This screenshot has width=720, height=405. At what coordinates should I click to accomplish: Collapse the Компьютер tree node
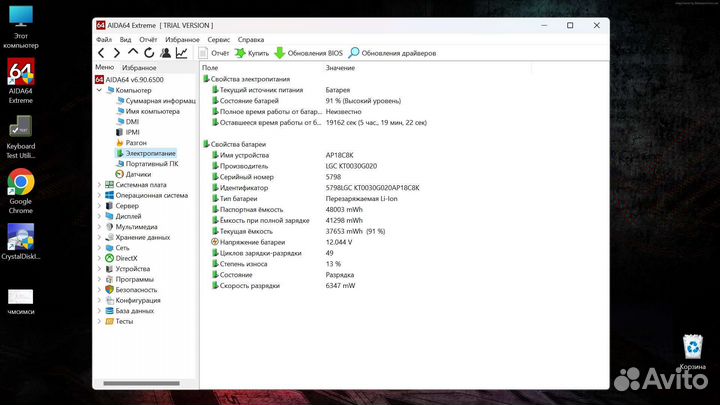pyautogui.click(x=100, y=90)
